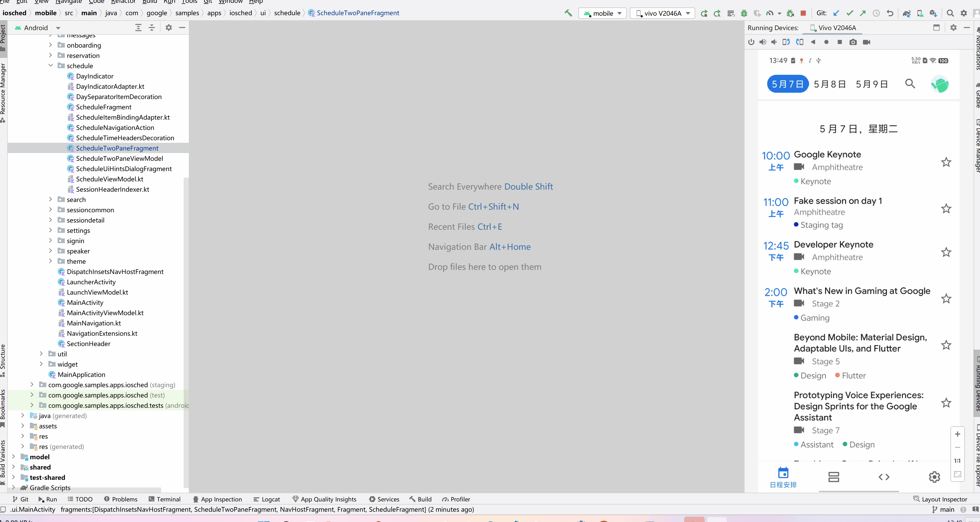The height and width of the screenshot is (522, 980).
Task: Stop the running app
Action: coord(803,13)
